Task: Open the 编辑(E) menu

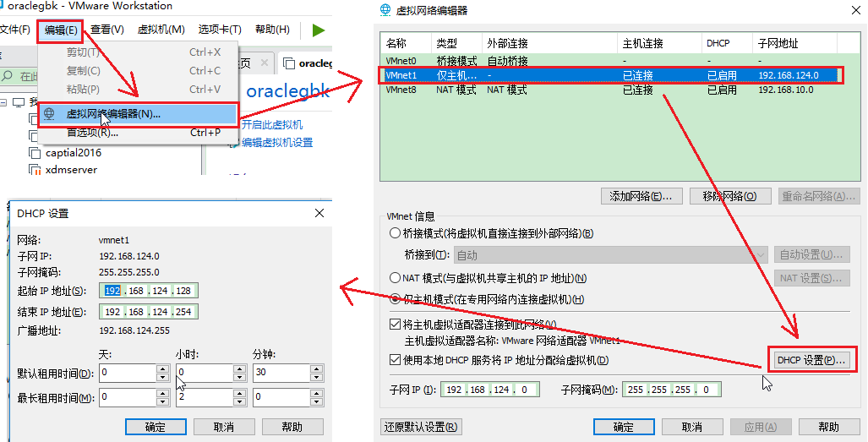Action: [x=61, y=30]
